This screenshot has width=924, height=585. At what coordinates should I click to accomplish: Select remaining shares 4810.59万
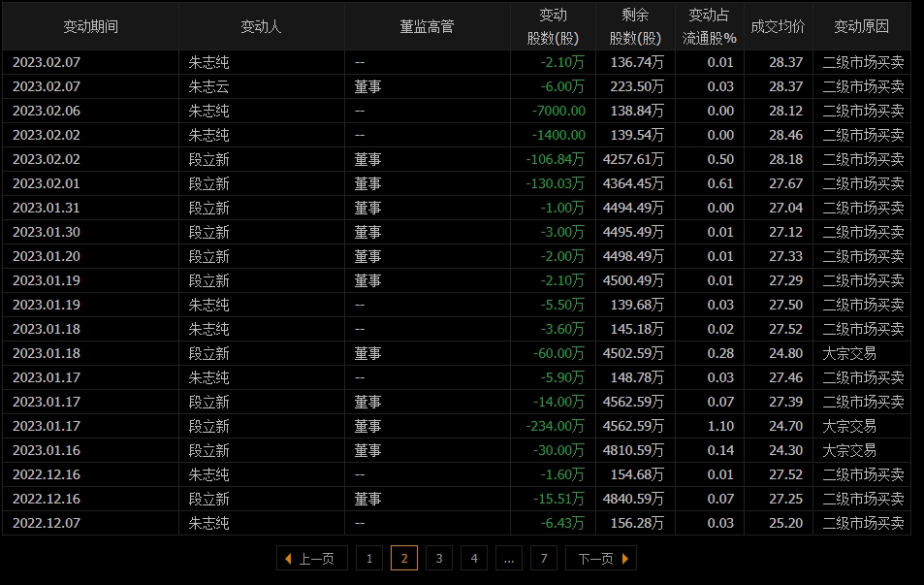click(633, 450)
